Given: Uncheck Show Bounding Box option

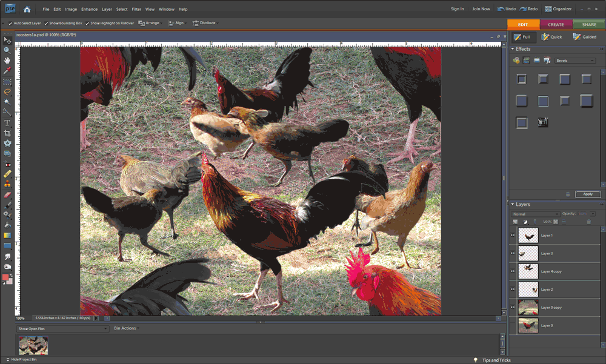Looking at the screenshot, I should [47, 24].
